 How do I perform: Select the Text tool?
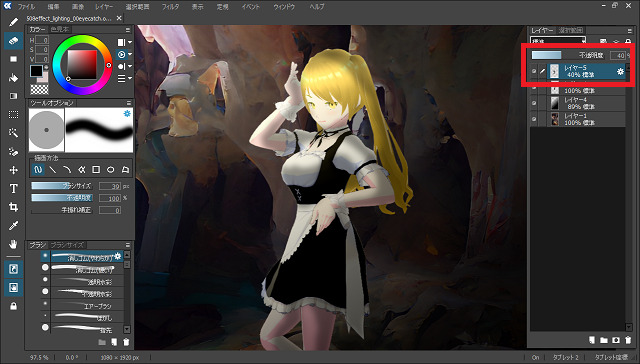pos(13,189)
